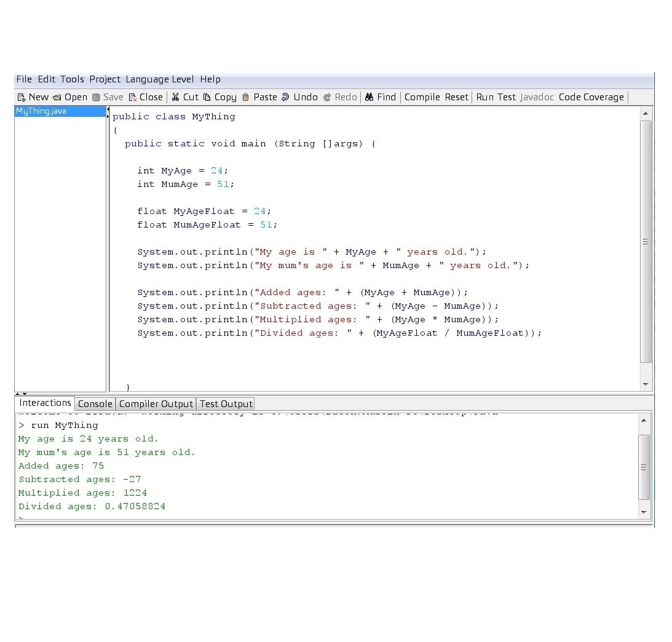Switch to the Console tab

pos(95,404)
